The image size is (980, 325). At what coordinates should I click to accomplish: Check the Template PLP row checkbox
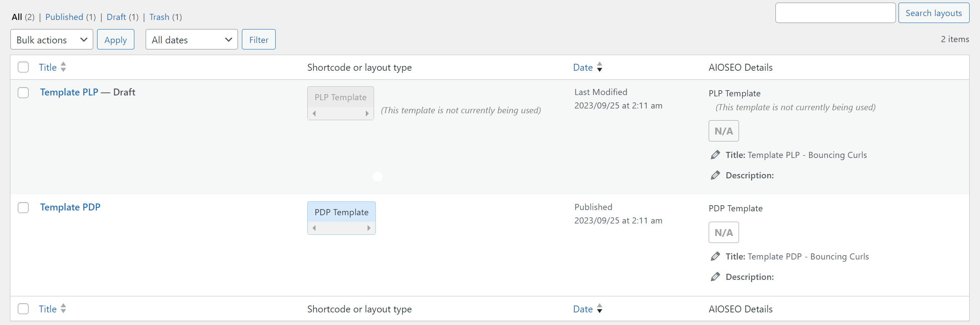click(23, 93)
